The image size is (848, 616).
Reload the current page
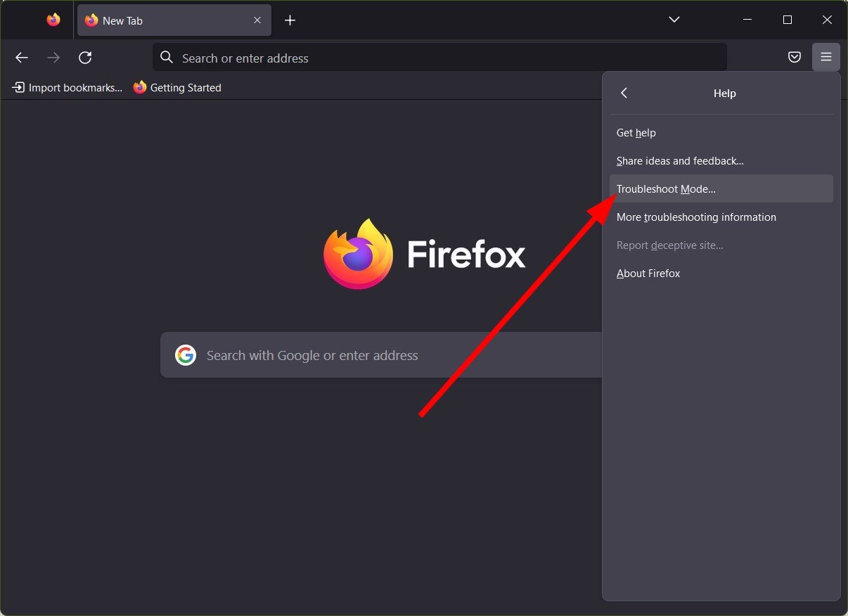(x=85, y=58)
